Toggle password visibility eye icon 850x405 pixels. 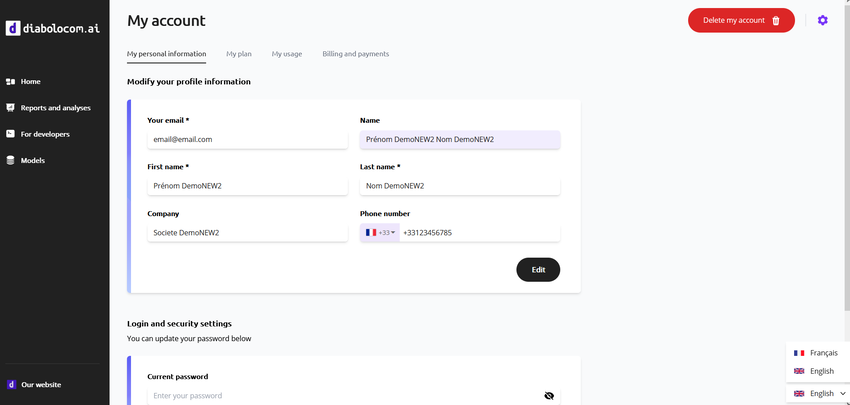tap(549, 396)
